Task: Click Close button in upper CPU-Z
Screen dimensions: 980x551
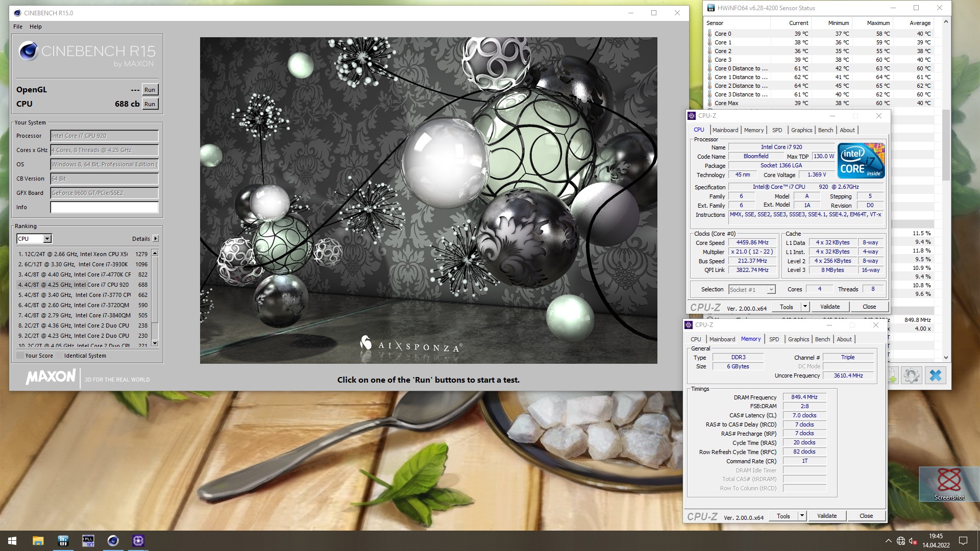Action: point(869,307)
